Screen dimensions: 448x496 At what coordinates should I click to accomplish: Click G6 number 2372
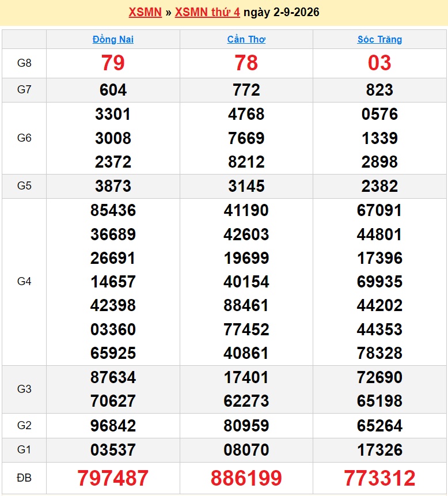[x=113, y=162]
